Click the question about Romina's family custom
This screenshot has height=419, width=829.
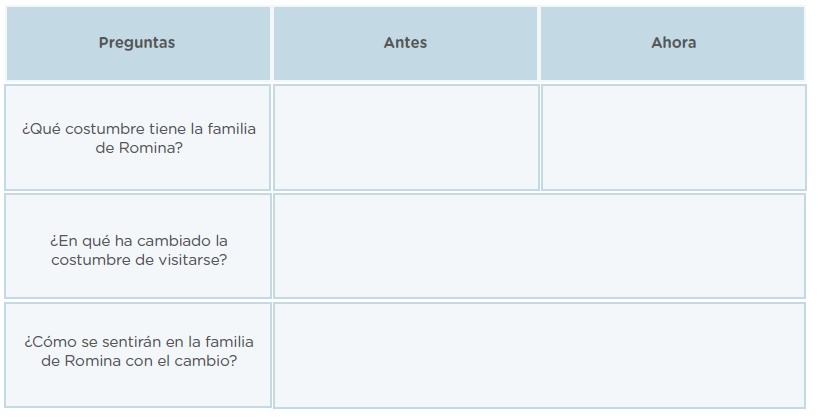138,138
